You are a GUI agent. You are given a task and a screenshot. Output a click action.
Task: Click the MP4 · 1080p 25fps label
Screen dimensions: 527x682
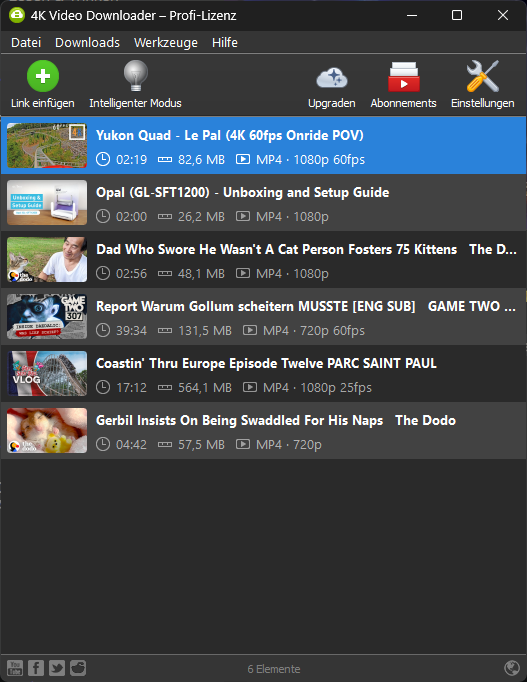(x=317, y=388)
